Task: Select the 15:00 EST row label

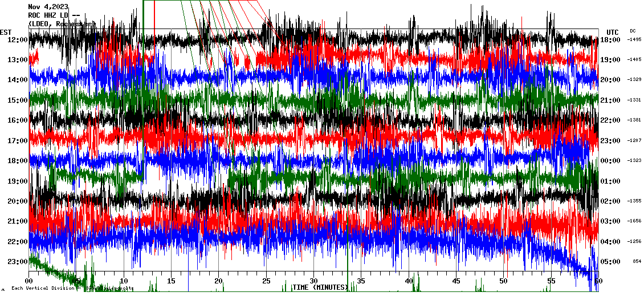Action: (x=18, y=100)
